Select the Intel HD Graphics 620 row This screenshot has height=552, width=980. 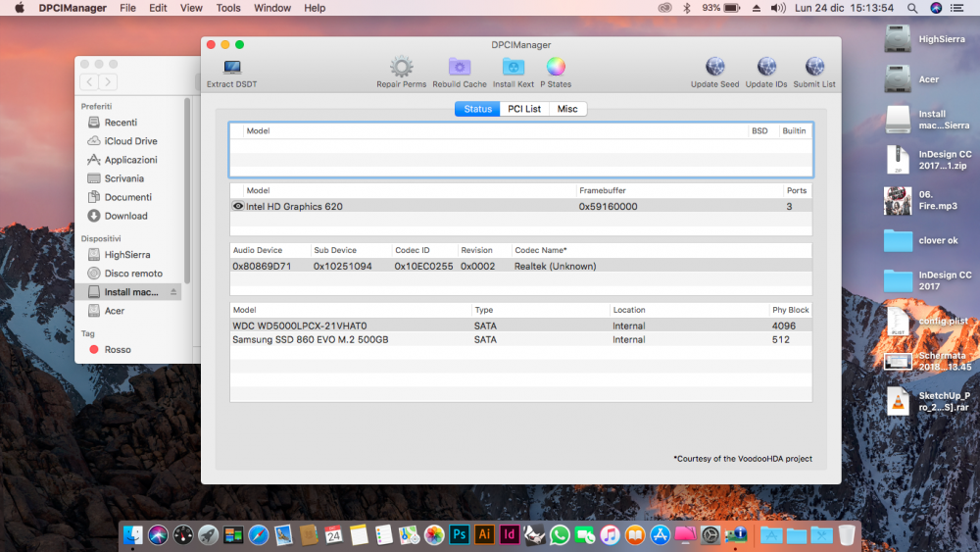(520, 206)
